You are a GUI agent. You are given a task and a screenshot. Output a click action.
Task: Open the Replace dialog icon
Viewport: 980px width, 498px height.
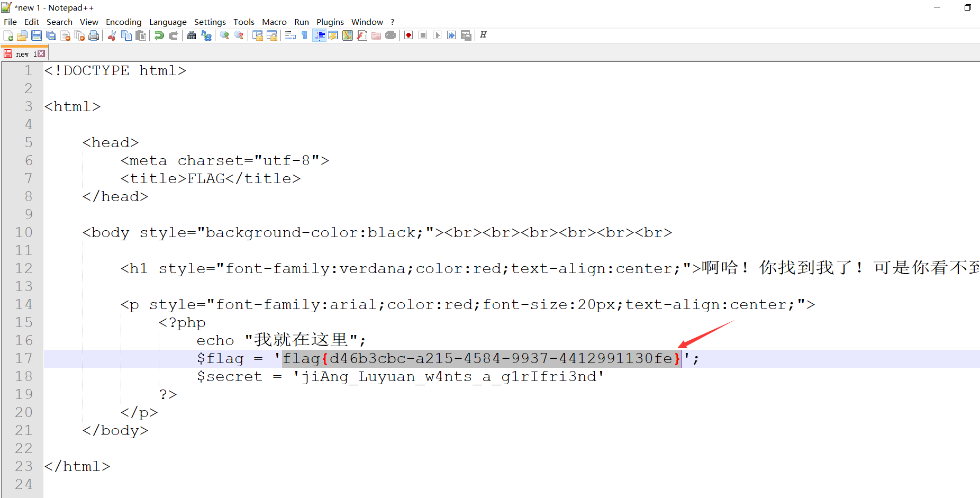click(x=206, y=35)
